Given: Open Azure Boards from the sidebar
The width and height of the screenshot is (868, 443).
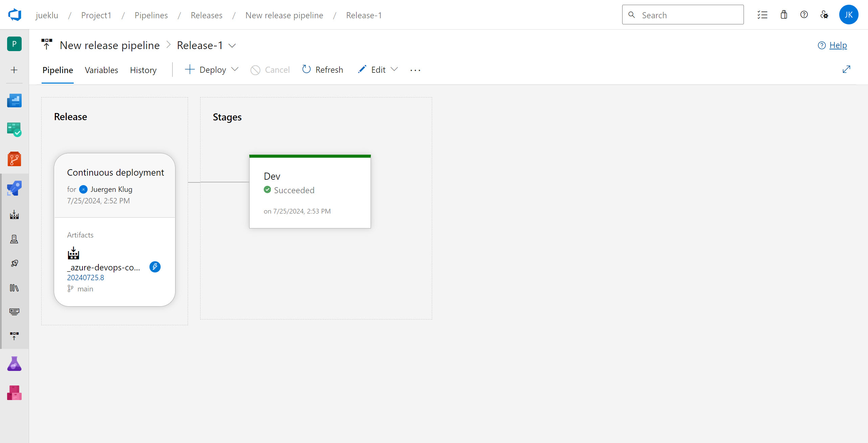Looking at the screenshot, I should coord(14,130).
